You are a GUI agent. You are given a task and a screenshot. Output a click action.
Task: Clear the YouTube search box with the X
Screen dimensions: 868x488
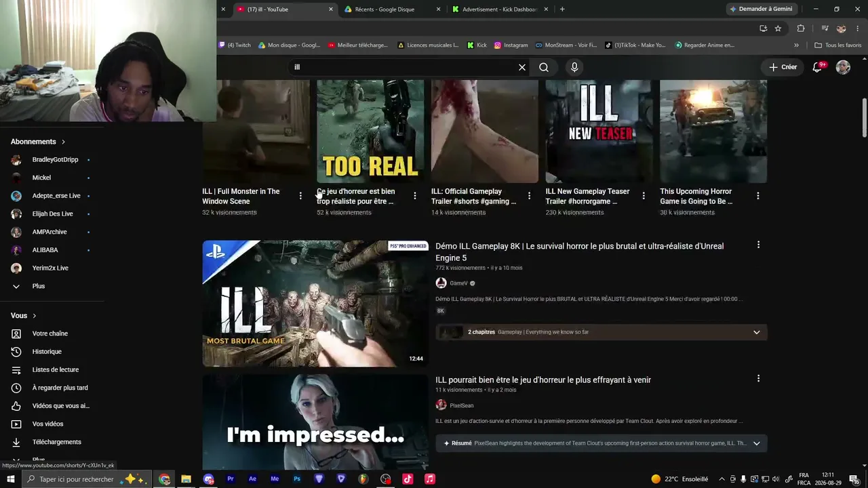click(x=522, y=67)
